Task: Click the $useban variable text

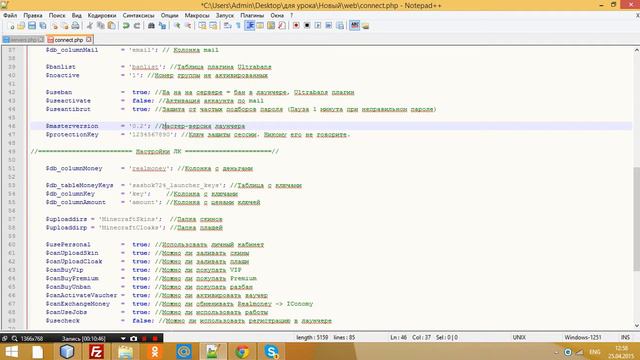Action: point(59,92)
